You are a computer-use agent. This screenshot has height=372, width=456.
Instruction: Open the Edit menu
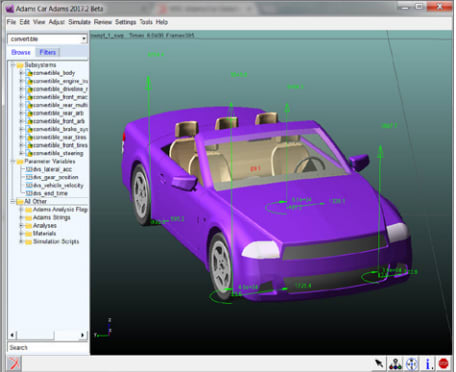(24, 22)
